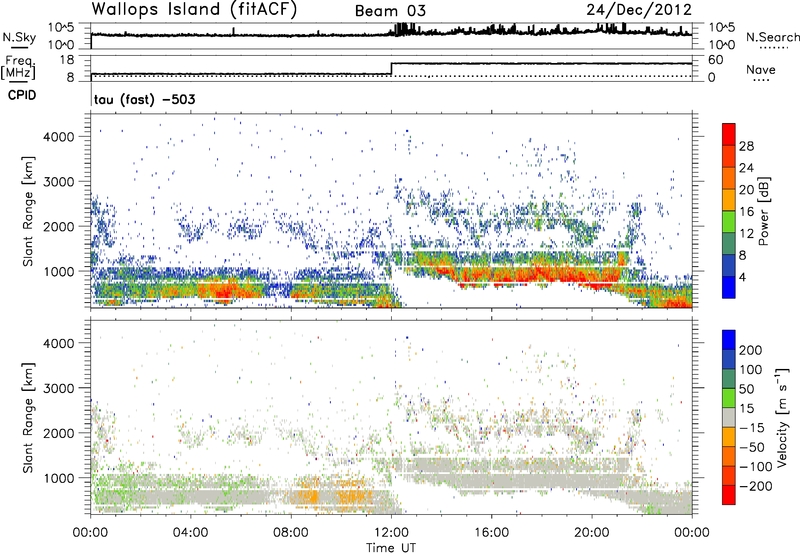Click the power panel 'Slant Range [km]' label
800x554 pixels.
(x=28, y=211)
